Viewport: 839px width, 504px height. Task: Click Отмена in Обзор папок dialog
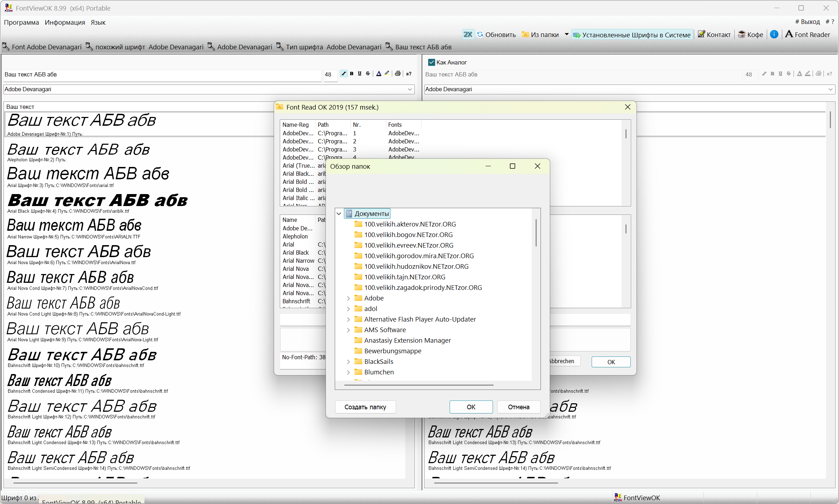519,407
